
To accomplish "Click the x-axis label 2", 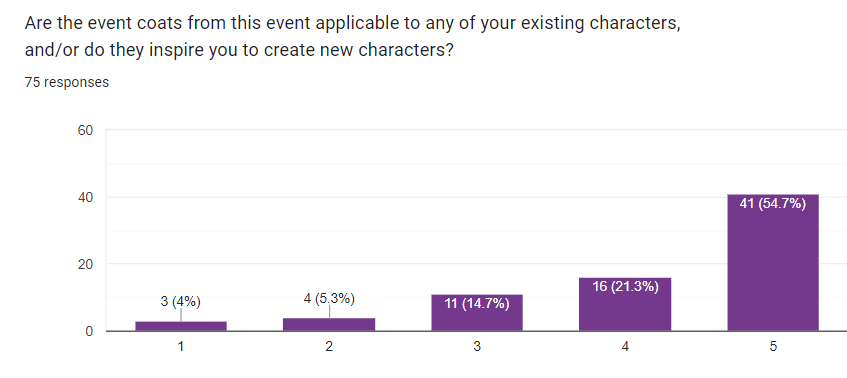I will pyautogui.click(x=329, y=347).
